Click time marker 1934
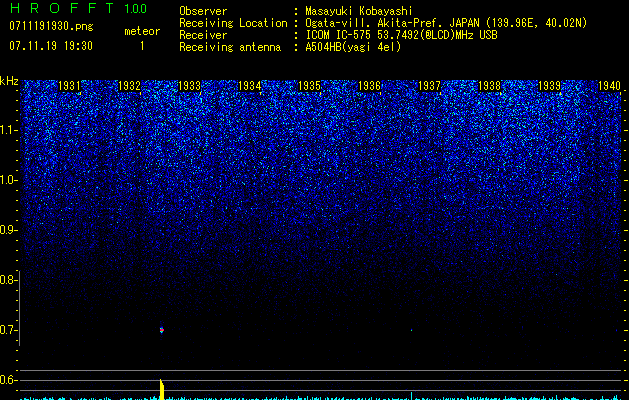629x400 pixels. [250, 86]
